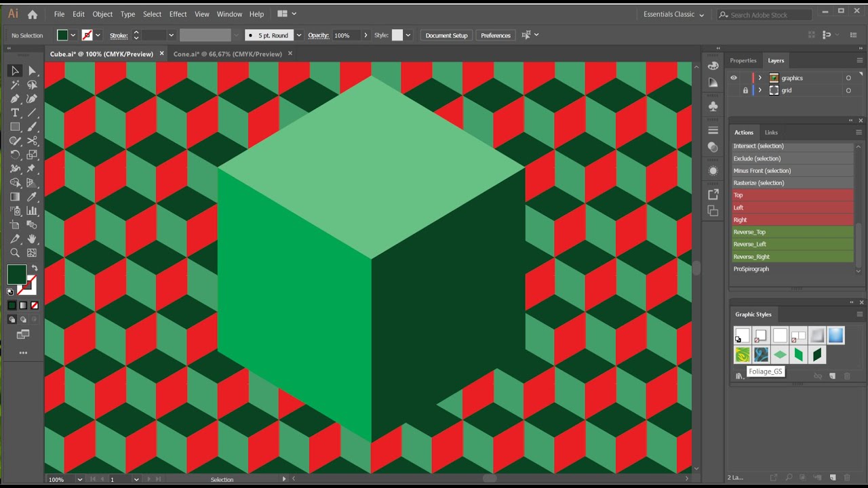868x488 pixels.
Task: Select the Rectangle tool
Action: click(x=15, y=127)
